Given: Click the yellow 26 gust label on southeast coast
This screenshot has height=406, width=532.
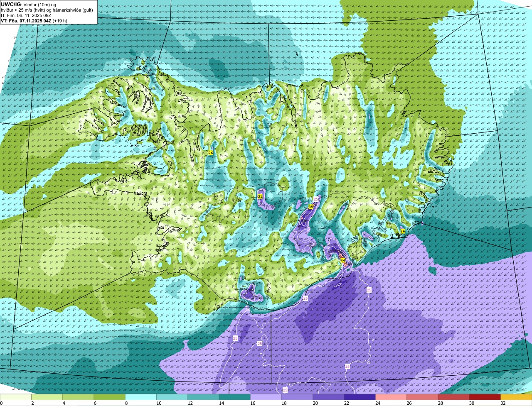Looking at the screenshot, I should tap(402, 231).
